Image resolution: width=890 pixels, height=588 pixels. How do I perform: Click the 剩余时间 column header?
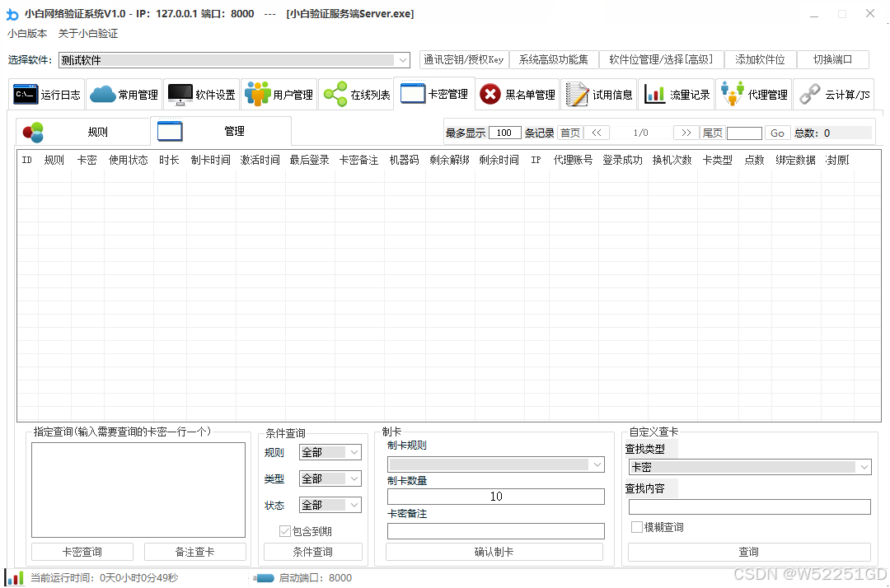[499, 160]
